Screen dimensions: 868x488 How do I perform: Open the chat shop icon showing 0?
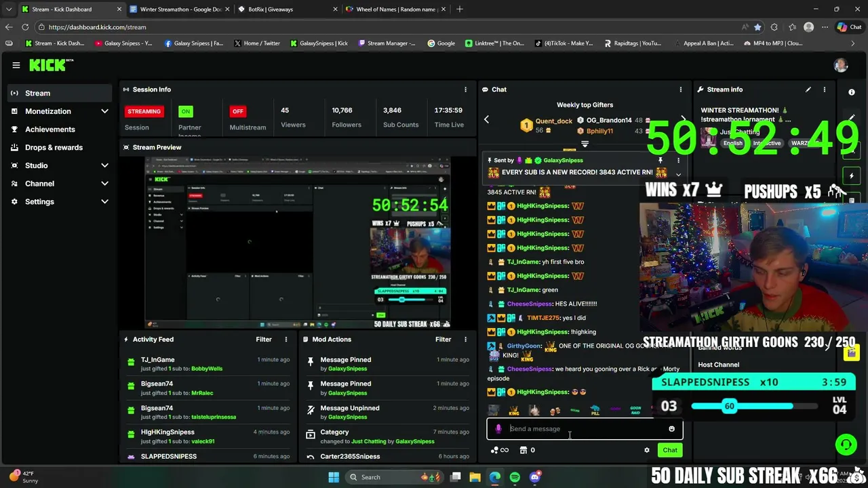(528, 450)
